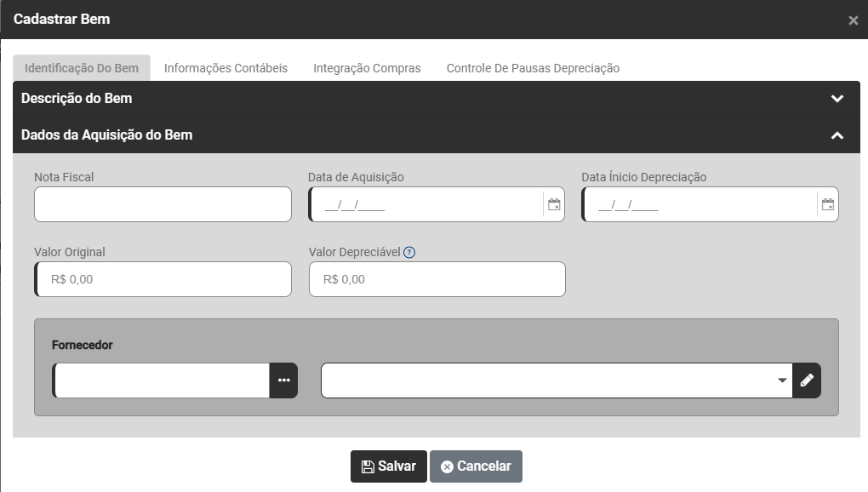Click the Valor Depreciável help icon
The width and height of the screenshot is (868, 492).
pos(409,252)
